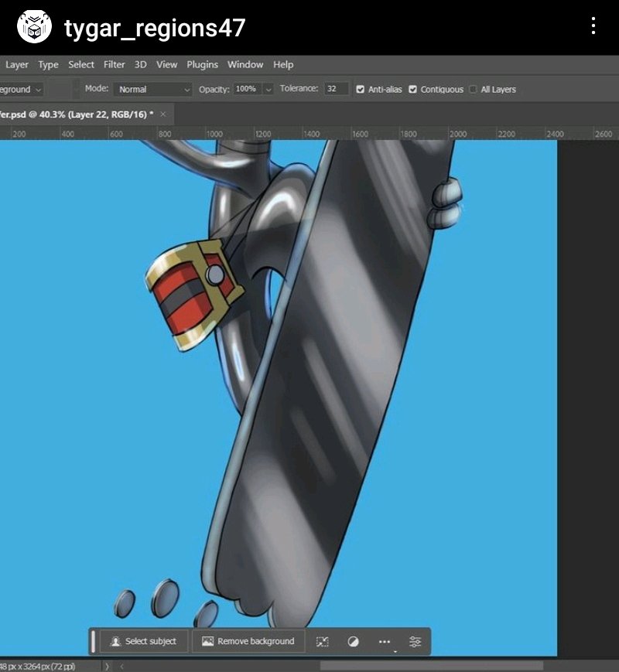Open the View menu

(166, 65)
